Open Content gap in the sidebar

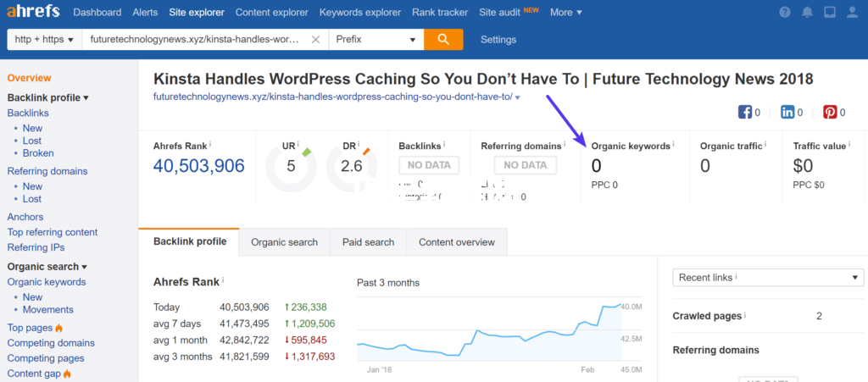point(34,374)
